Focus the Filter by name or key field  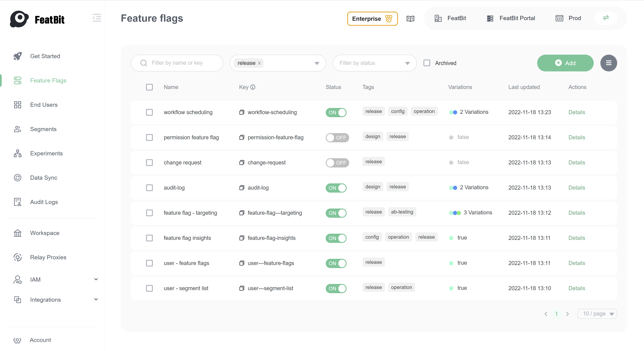click(177, 63)
